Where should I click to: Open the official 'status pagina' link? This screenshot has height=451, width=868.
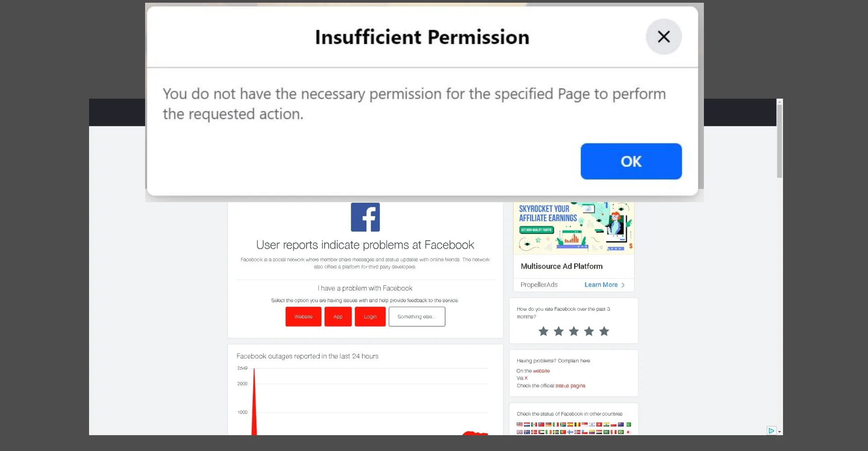570,386
